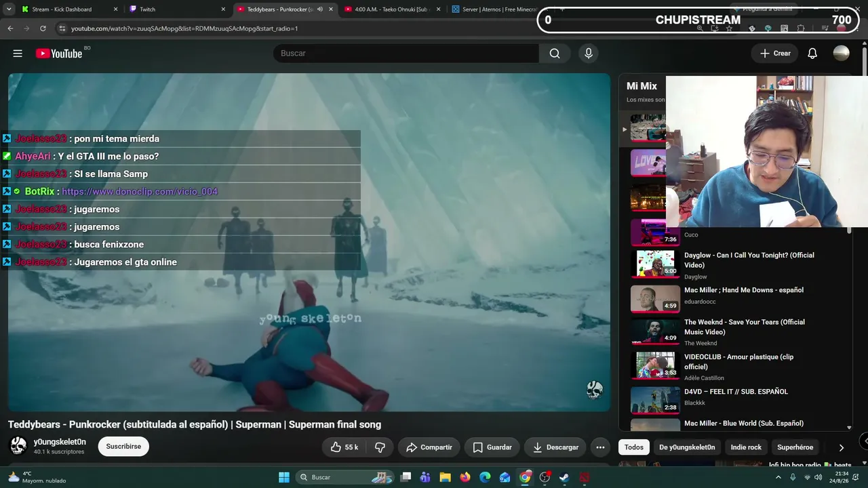
Task: Select the Indie rock filter chip
Action: (746, 447)
